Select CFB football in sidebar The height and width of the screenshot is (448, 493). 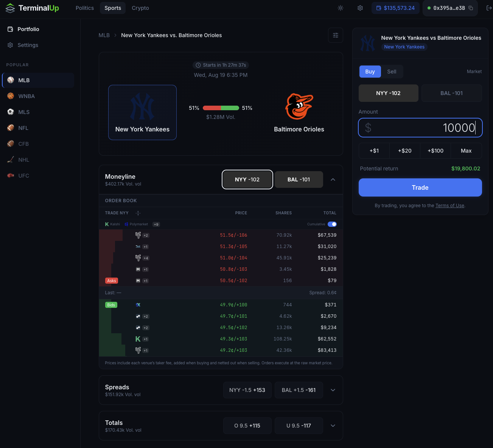(11, 144)
